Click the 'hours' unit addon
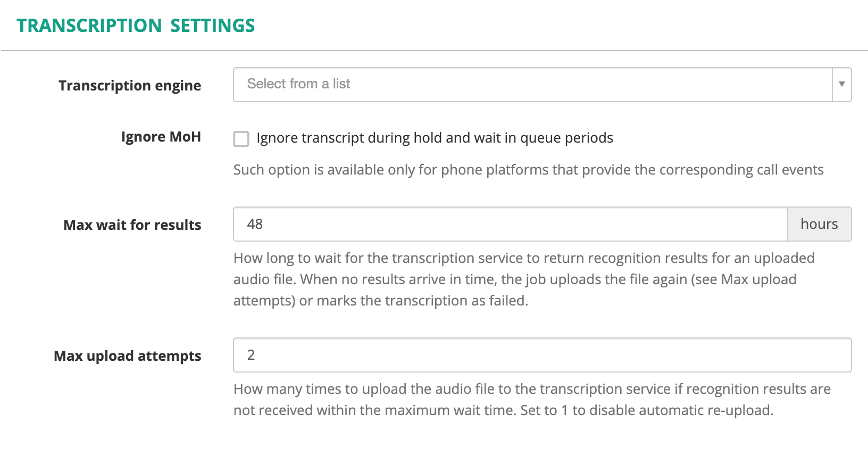Image resolution: width=868 pixels, height=463 pixels. 819,224
